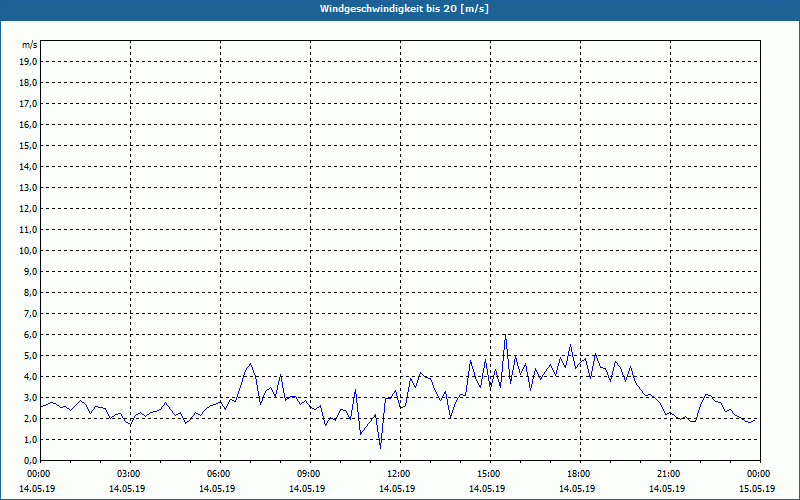Click the 19,0 y-axis label
Viewport: 800px width, 500px height.
coord(28,62)
